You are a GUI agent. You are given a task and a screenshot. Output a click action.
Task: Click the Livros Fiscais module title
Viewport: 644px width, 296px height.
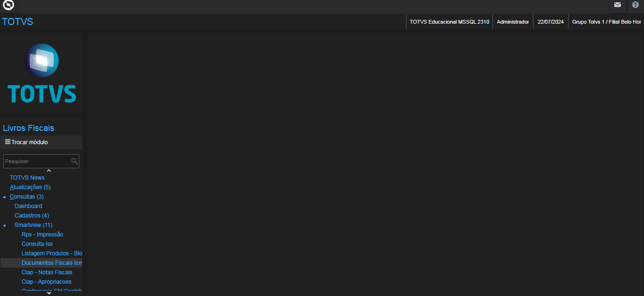coord(28,128)
